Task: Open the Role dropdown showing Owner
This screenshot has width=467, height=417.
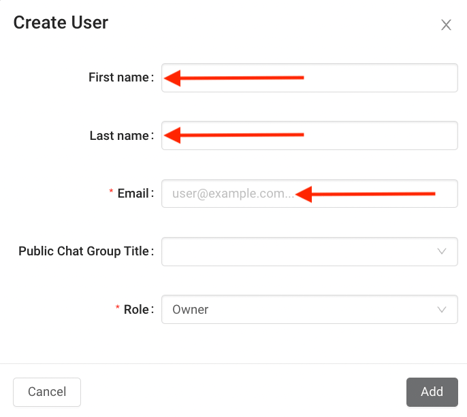Action: [x=309, y=309]
